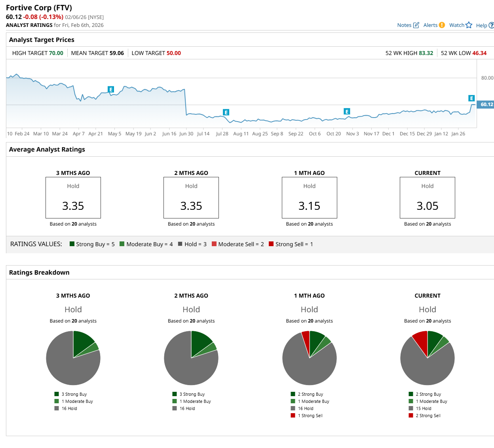Click the 52 WK HIGH 83.32 value
The height and width of the screenshot is (448, 494).
[x=426, y=53]
